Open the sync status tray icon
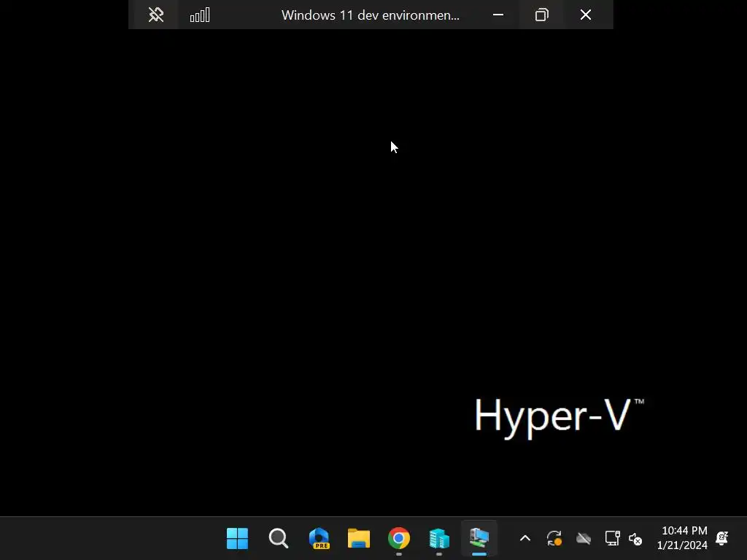 tap(554, 539)
